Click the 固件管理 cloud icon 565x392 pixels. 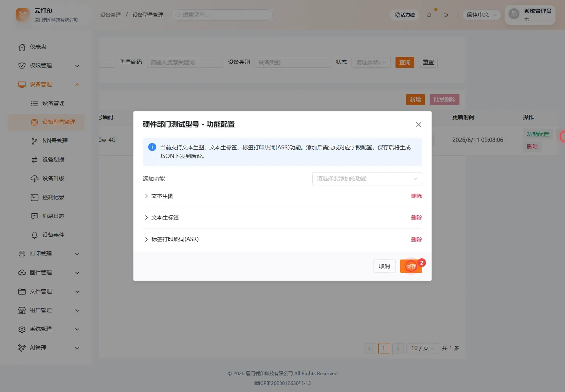pyautogui.click(x=22, y=273)
